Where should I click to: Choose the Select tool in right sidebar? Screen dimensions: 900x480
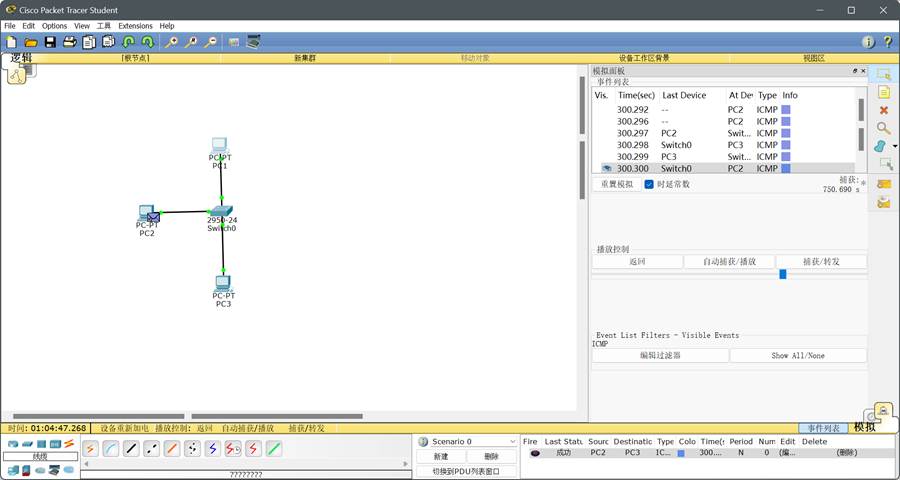point(884,74)
